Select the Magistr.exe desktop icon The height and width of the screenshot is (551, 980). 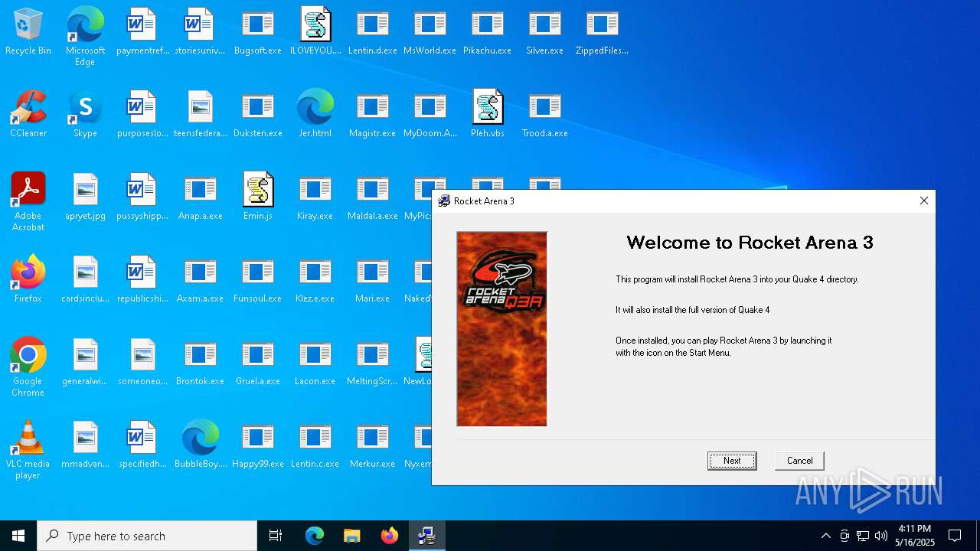tap(372, 114)
